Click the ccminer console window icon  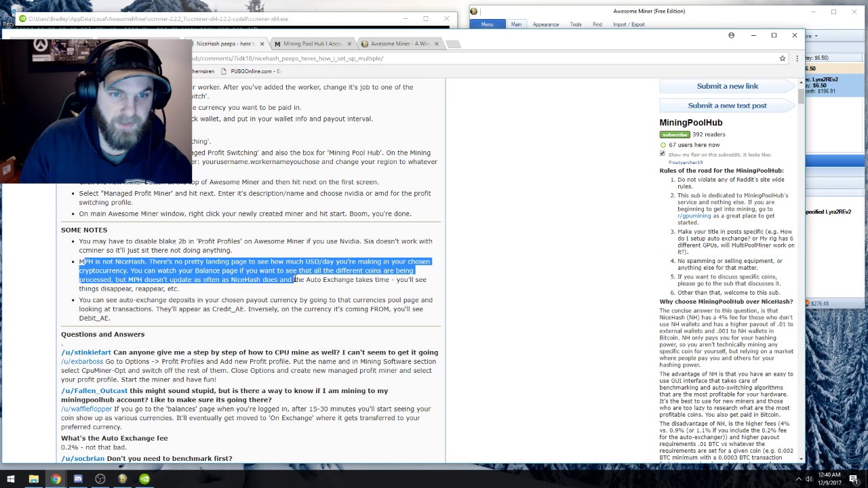(x=23, y=19)
